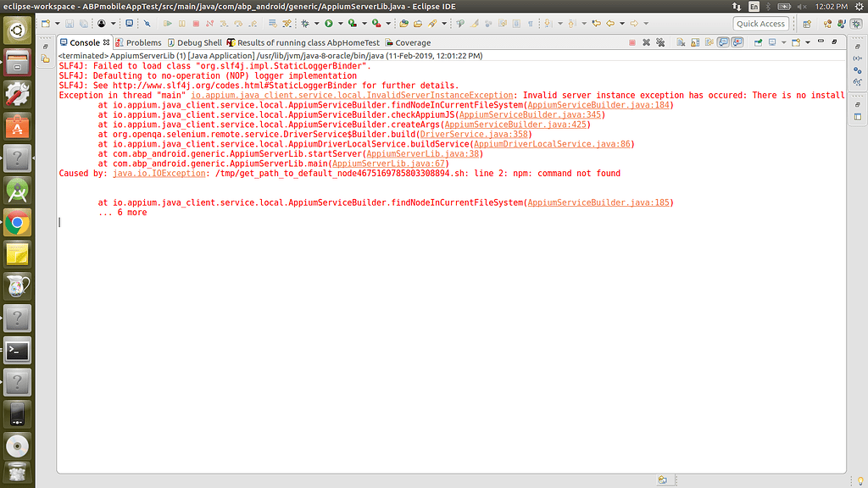Click the Open Type toolbar icon
Viewport: 868px width, 488px height.
click(x=405, y=24)
